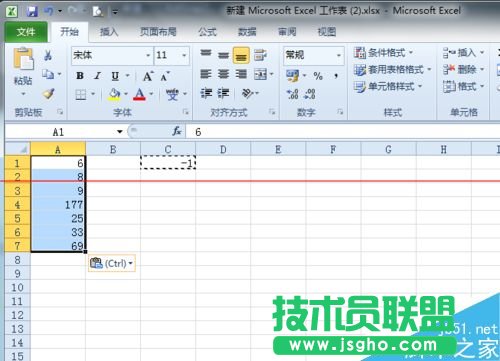
Task: Click the phonetic guide 文 icon
Action: [x=172, y=95]
